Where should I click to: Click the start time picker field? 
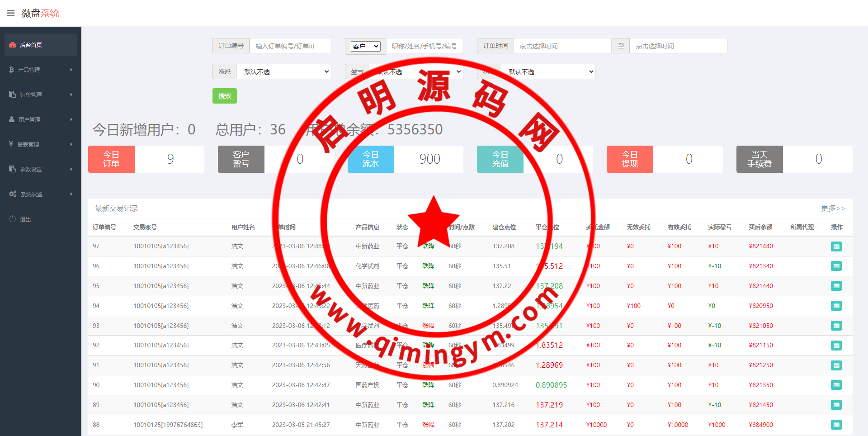point(562,46)
